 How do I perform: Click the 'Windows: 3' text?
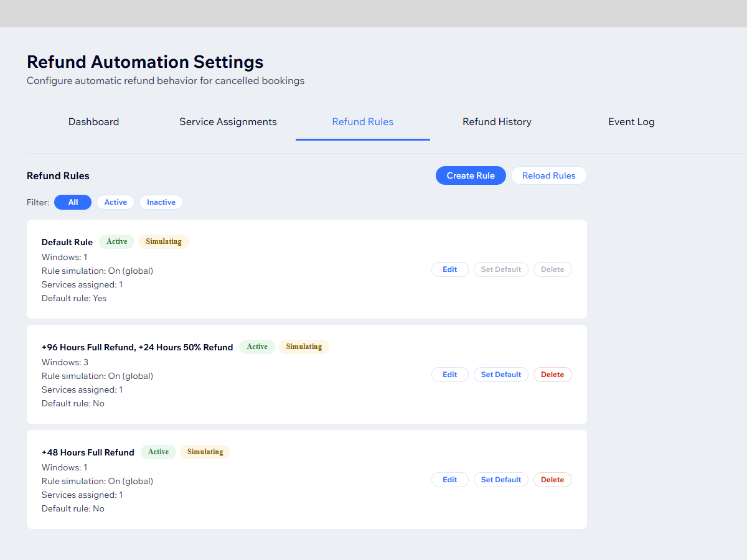tap(65, 362)
